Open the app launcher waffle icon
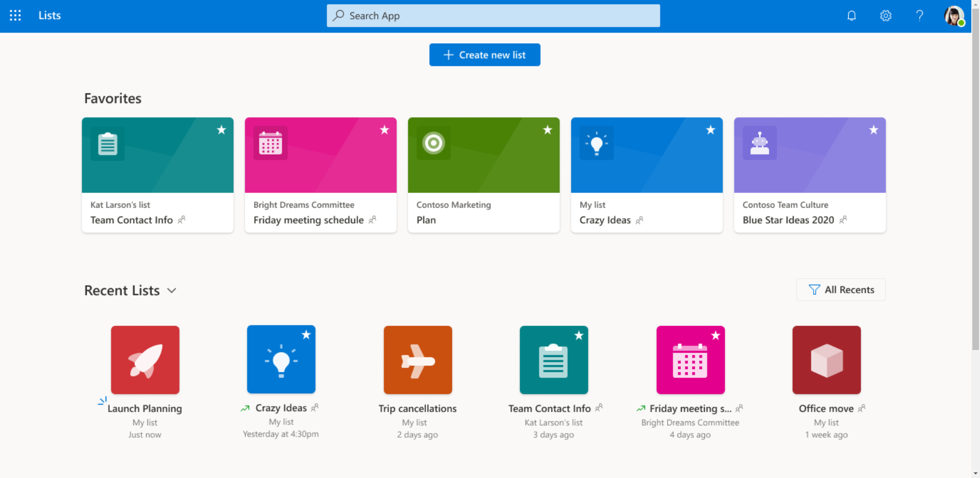980x478 pixels. [x=15, y=15]
